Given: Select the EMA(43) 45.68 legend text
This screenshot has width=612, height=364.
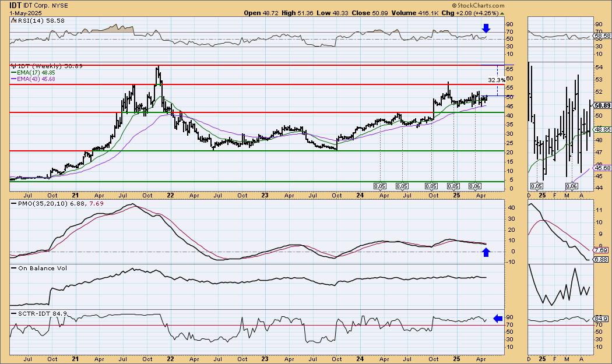Looking at the screenshot, I should click(x=36, y=79).
